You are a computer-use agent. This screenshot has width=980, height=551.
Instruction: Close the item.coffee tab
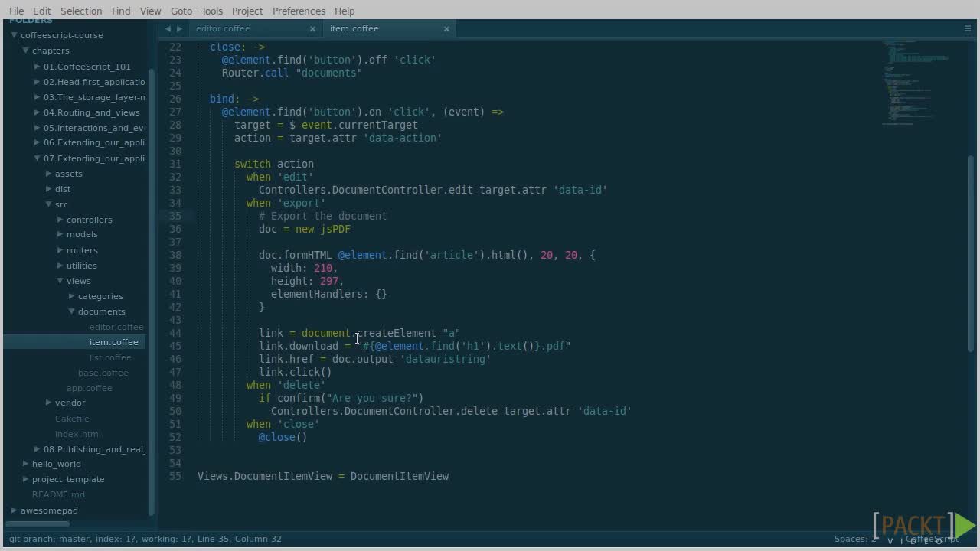click(446, 28)
